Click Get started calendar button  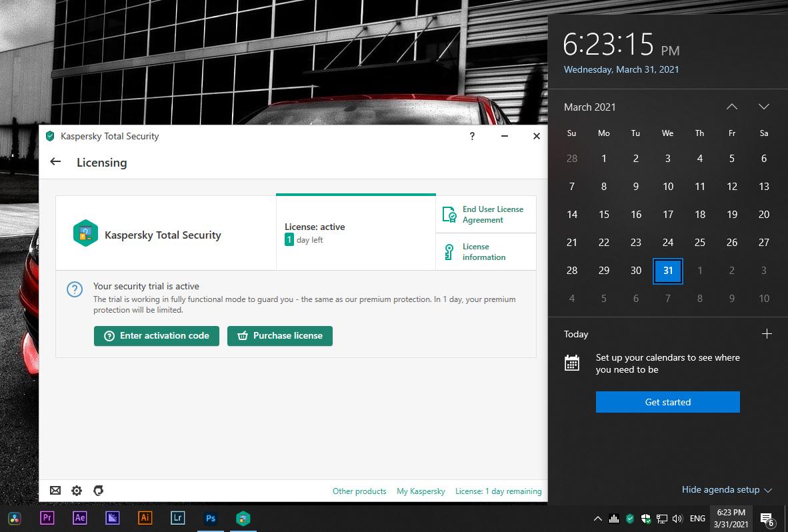667,402
